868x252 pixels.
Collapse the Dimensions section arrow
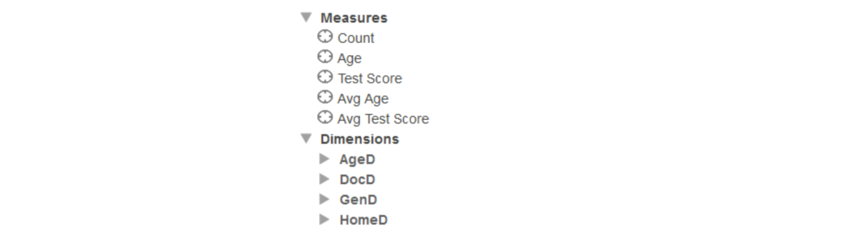pyautogui.click(x=307, y=139)
